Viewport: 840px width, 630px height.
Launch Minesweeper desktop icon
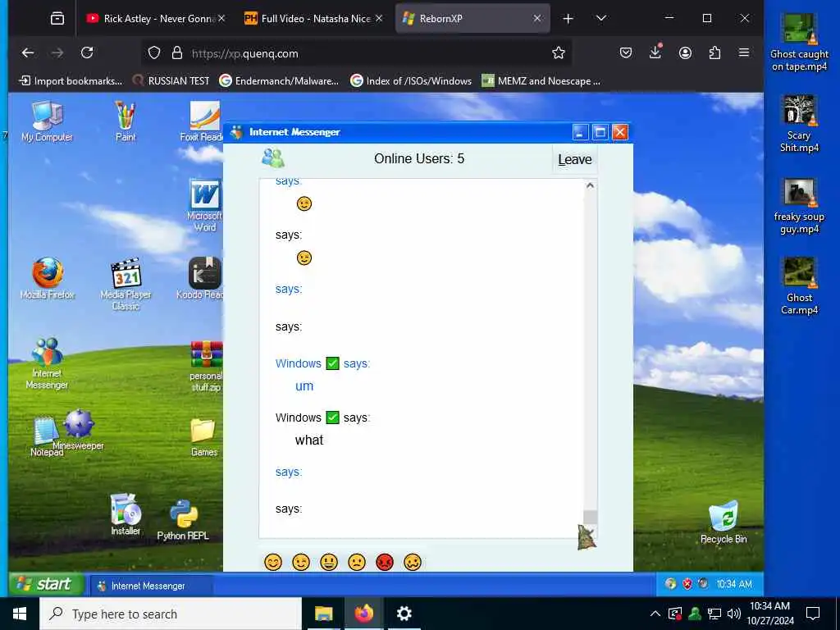click(79, 428)
